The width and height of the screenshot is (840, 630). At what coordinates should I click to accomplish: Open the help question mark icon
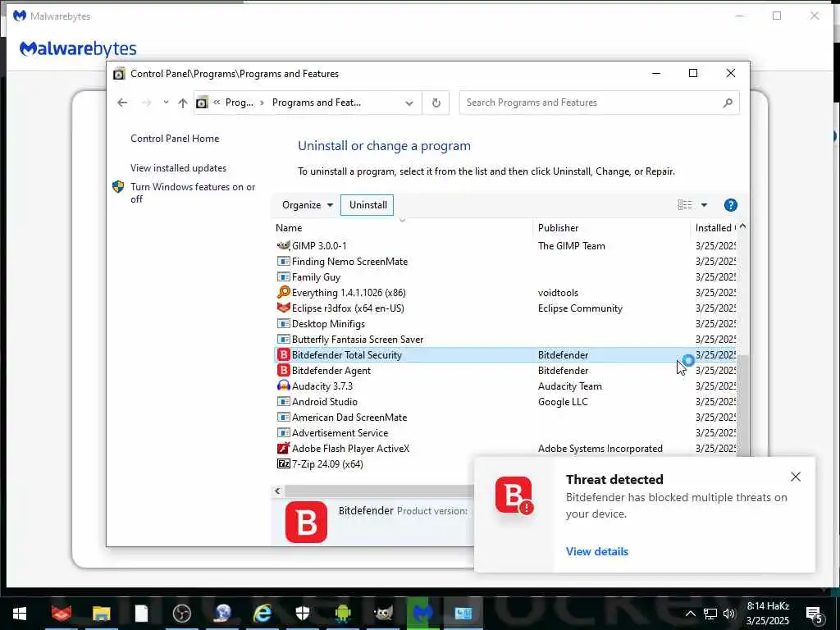(x=730, y=205)
